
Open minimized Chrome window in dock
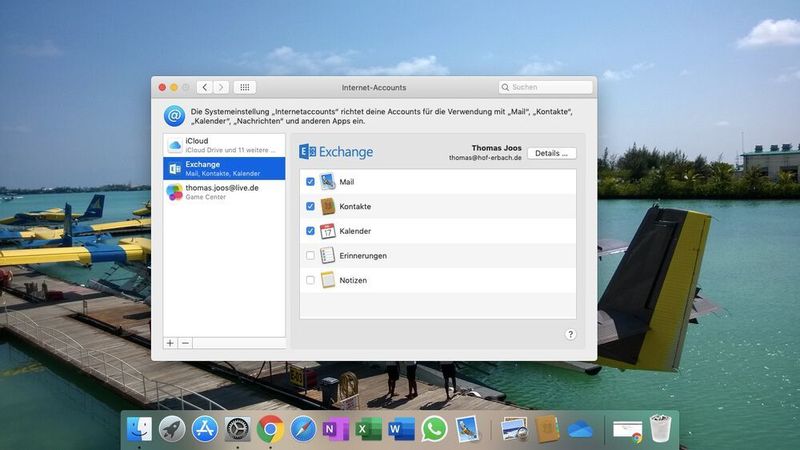coord(627,431)
